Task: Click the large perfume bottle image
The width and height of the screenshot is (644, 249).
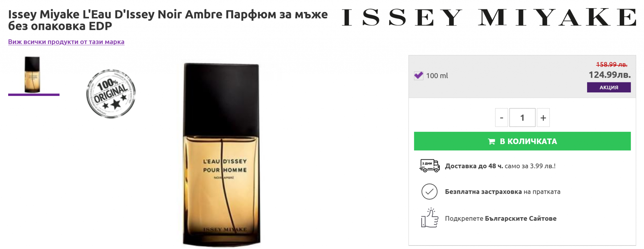Action: [x=222, y=155]
